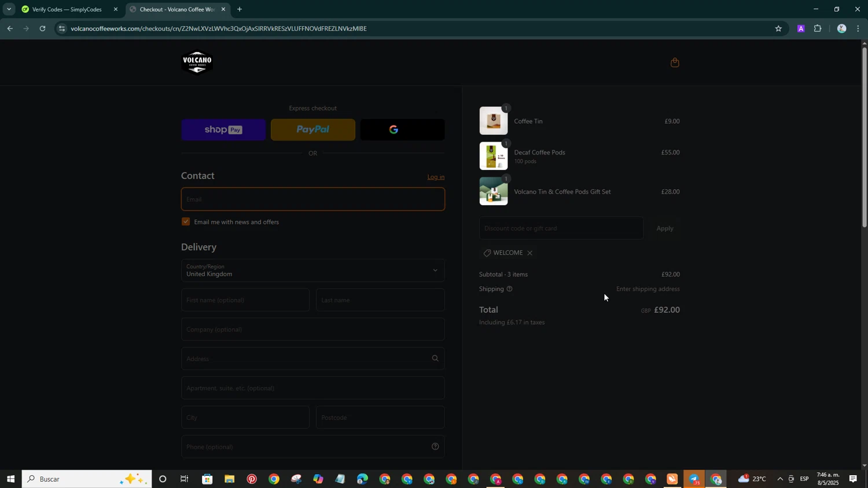Remove the WELCOME discount code
This screenshot has height=488, width=868.
click(x=529, y=253)
